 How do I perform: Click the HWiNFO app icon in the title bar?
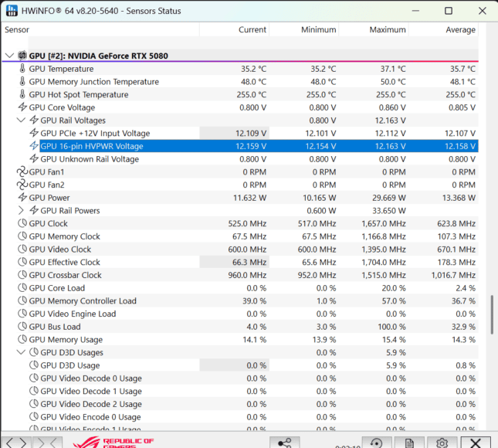(12, 11)
